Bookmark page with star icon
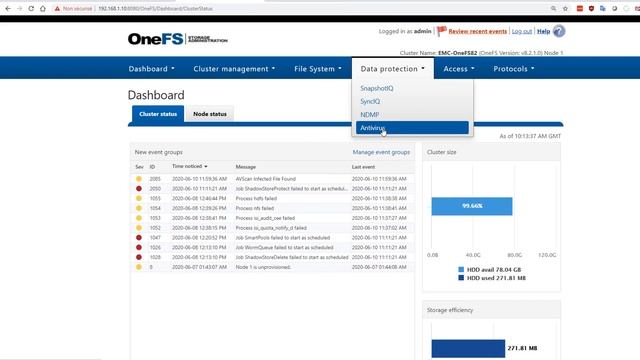The height and width of the screenshot is (360, 640). coord(565,9)
